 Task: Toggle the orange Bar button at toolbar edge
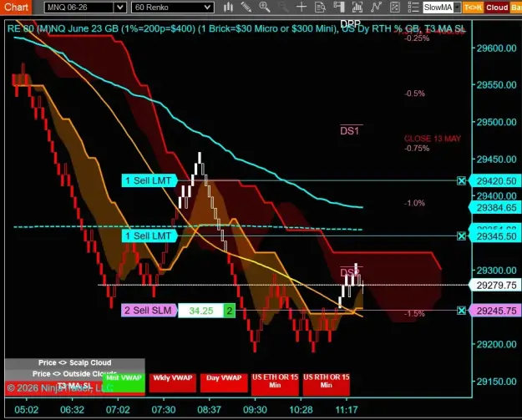coord(516,8)
